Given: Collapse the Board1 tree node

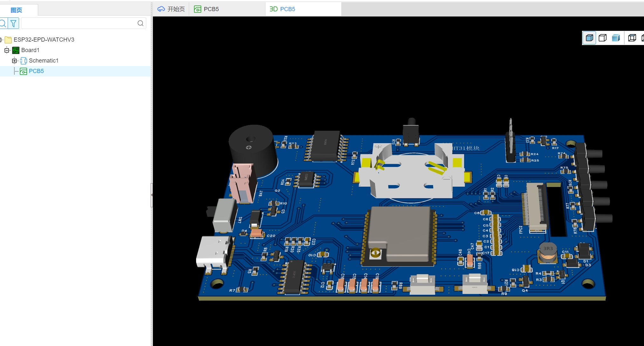Looking at the screenshot, I should coord(7,50).
